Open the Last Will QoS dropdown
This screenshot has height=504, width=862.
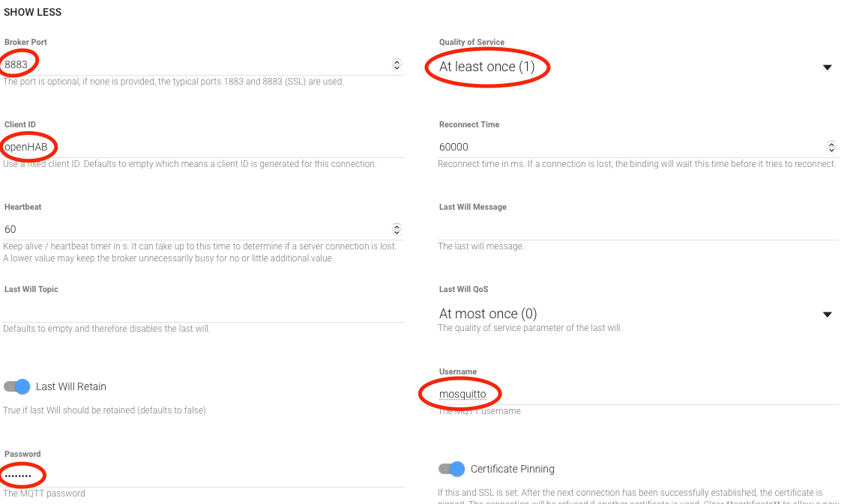pyautogui.click(x=630, y=314)
